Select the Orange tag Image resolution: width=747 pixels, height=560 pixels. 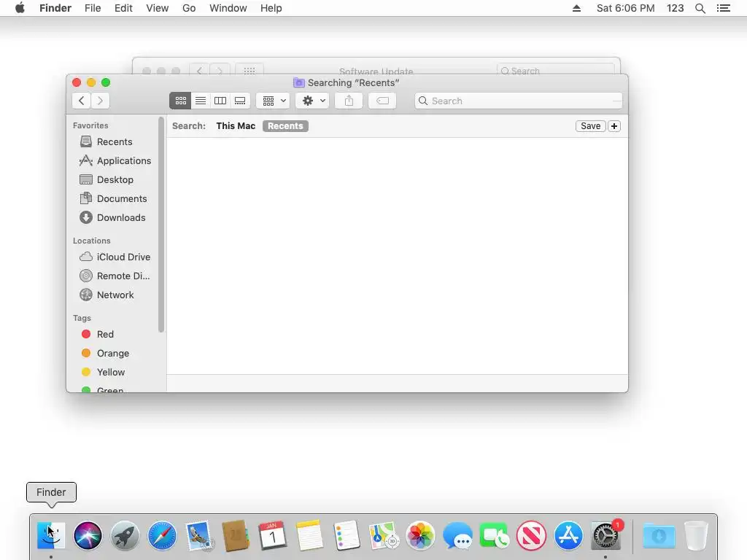[x=115, y=354]
